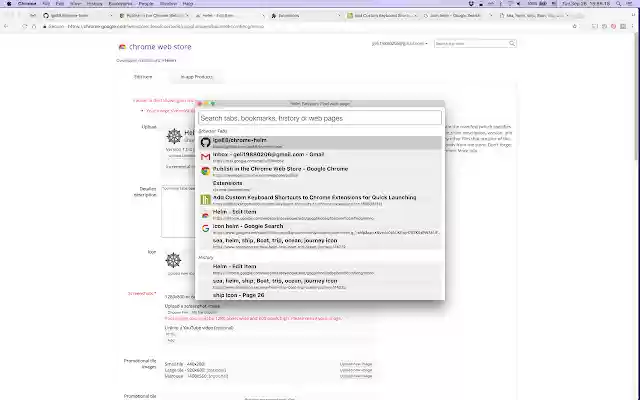This screenshot has height=400, width=640.
Task: Select Add Custom Keyboard Shortcuts to Chrome Extensions result
Action: point(320,200)
